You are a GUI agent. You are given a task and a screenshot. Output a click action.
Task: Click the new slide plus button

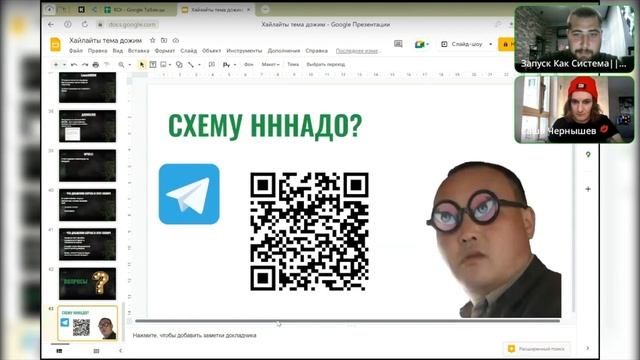click(x=56, y=64)
